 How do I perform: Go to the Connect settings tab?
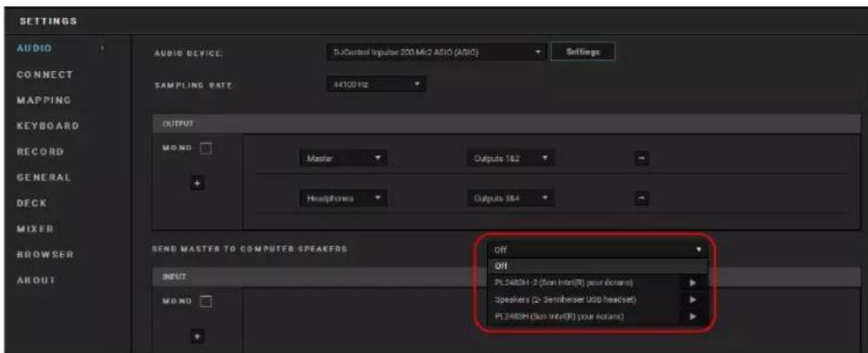click(45, 74)
